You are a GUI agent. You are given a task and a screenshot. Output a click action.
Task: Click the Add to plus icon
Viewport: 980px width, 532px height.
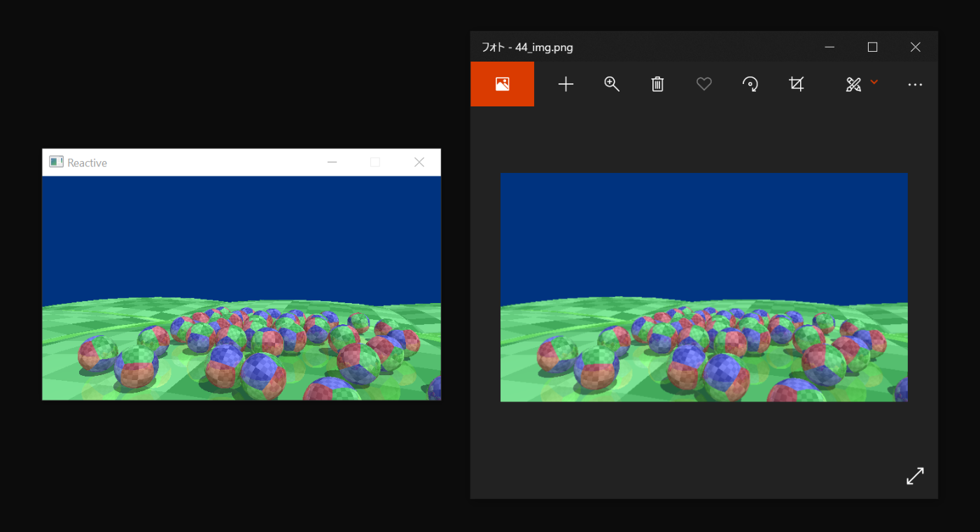pyautogui.click(x=566, y=84)
